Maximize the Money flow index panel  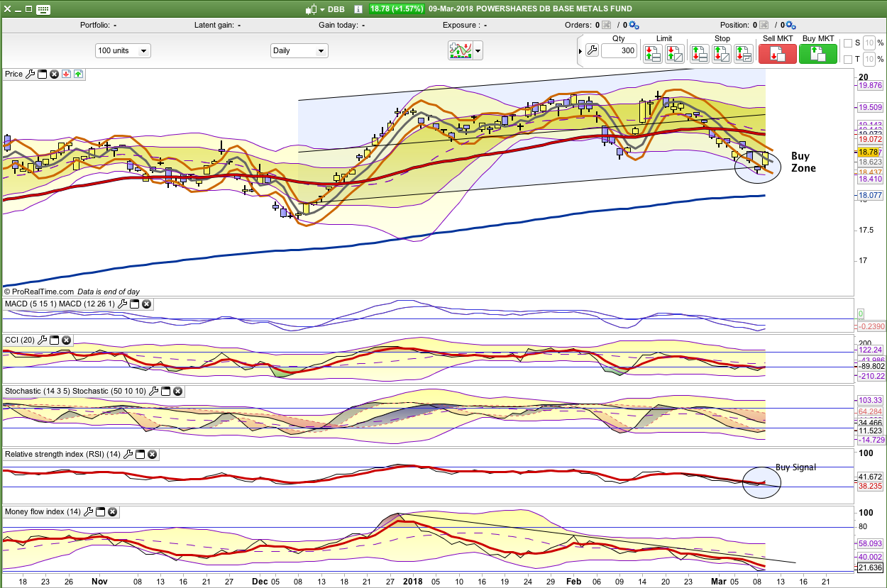tap(100, 511)
